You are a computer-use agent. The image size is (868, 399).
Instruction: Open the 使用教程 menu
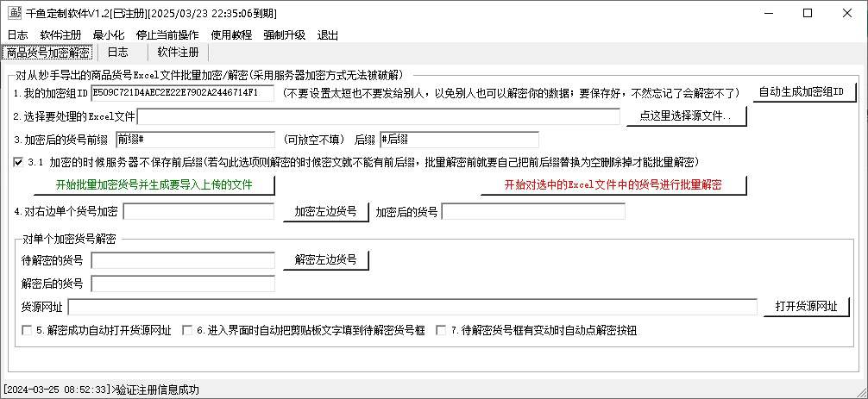[x=231, y=35]
